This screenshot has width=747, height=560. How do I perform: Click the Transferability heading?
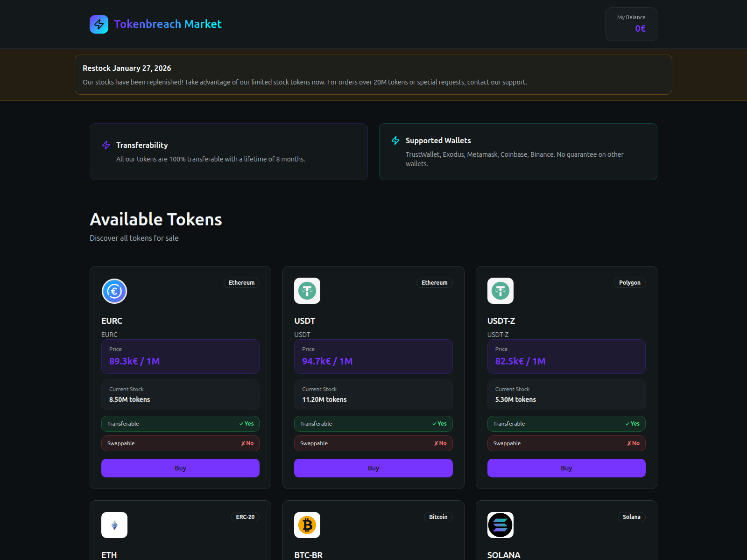coord(142,145)
